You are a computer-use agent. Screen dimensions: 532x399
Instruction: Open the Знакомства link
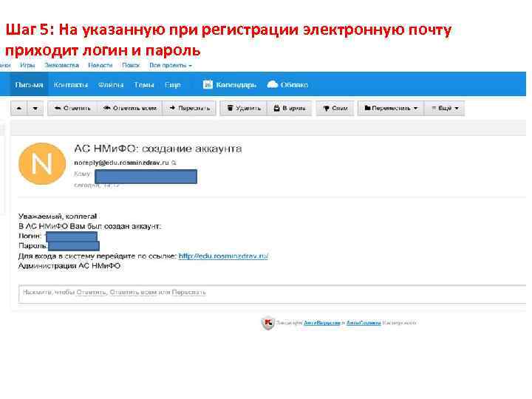coord(61,65)
